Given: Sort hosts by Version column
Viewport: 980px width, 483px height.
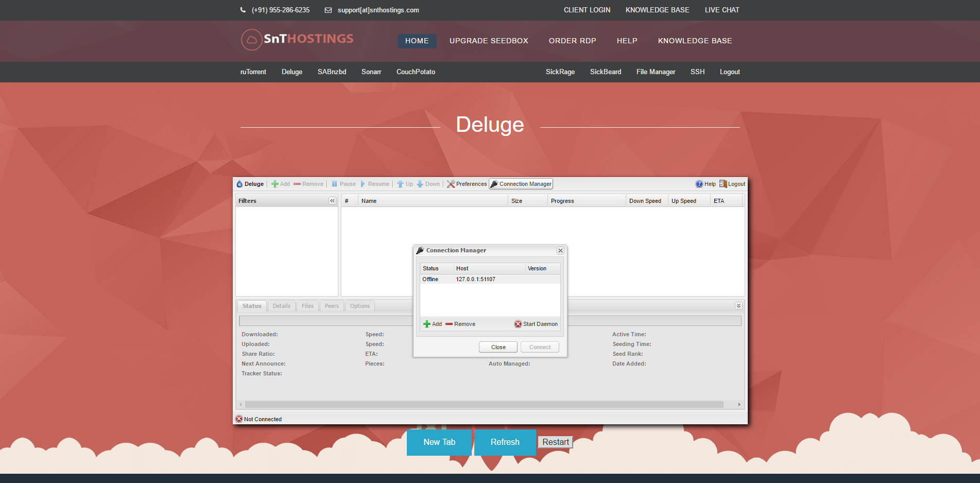Looking at the screenshot, I should click(543, 268).
